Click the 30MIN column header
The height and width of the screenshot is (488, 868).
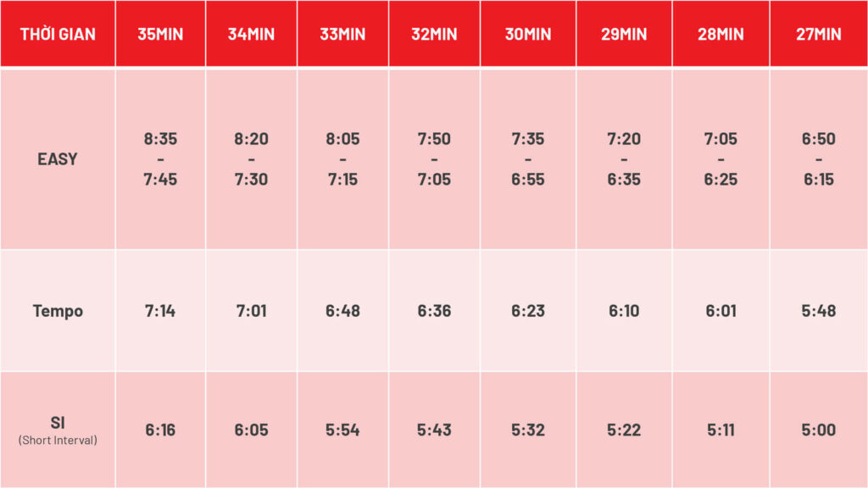tap(528, 34)
